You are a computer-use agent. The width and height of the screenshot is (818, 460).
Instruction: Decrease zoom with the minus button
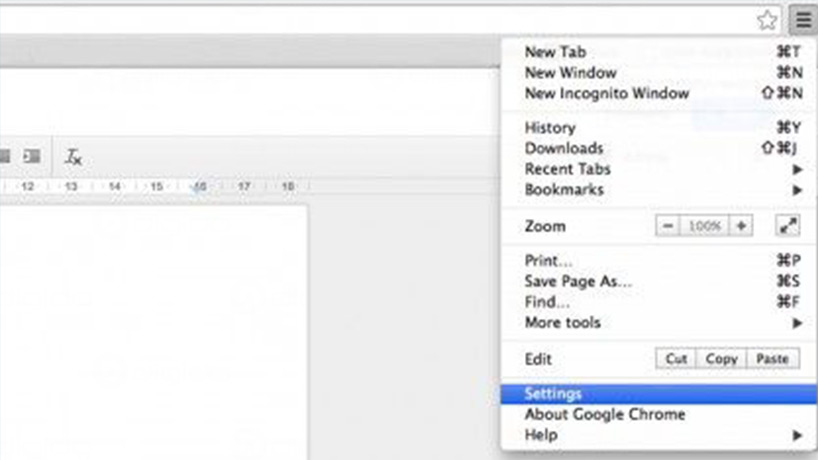pos(668,226)
